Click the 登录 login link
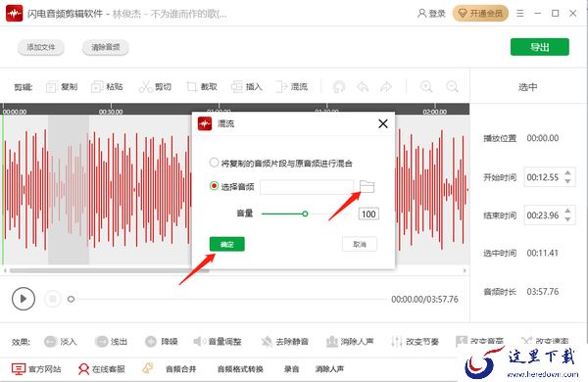This screenshot has width=588, height=382. pos(431,14)
